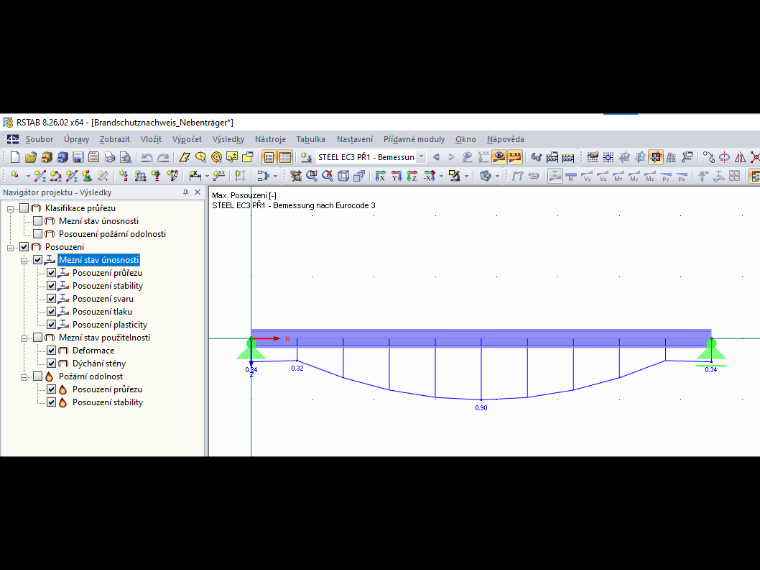Open the Výsledky menu
This screenshot has width=760, height=570.
(x=228, y=139)
